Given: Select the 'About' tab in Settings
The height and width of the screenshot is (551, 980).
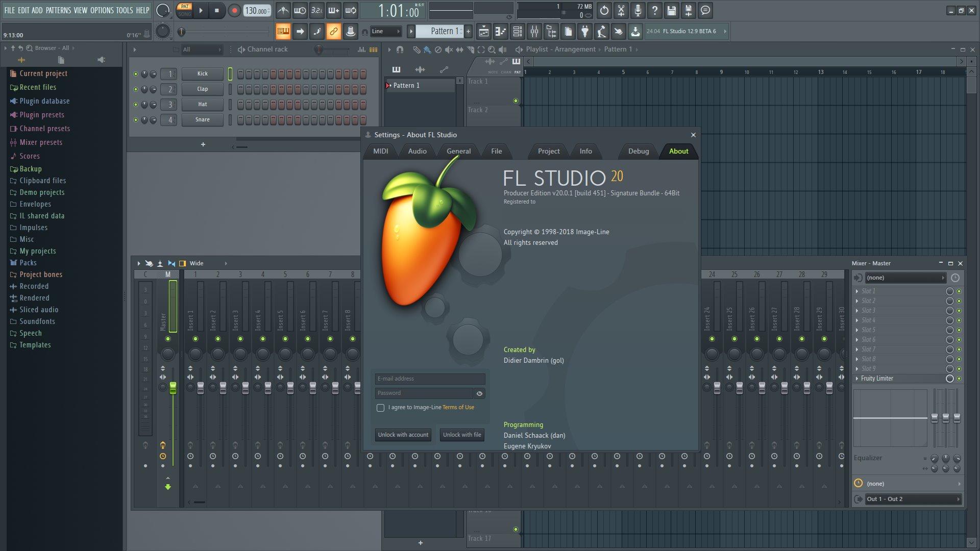Looking at the screenshot, I should [678, 151].
